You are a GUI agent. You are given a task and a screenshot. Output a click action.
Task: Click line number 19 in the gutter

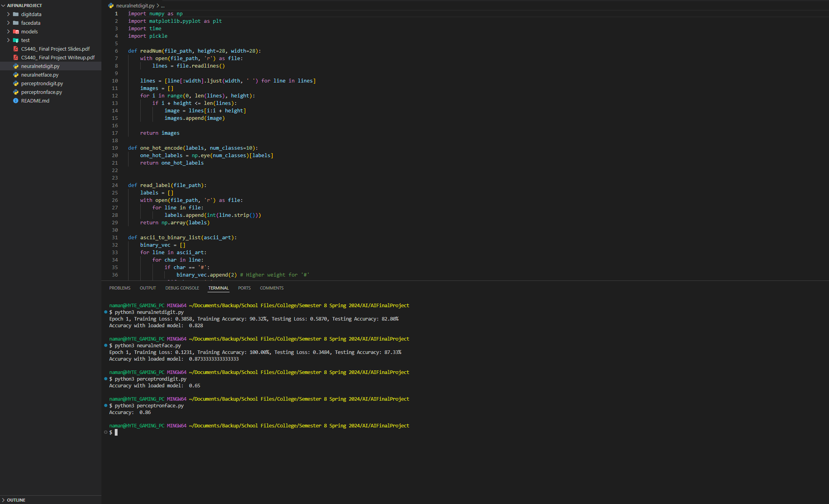(115, 148)
